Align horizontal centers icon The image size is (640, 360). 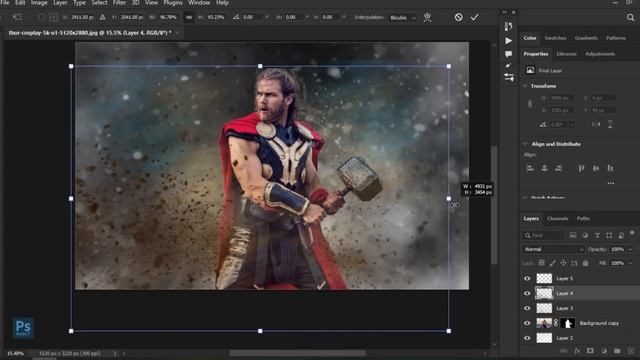pyautogui.click(x=544, y=168)
